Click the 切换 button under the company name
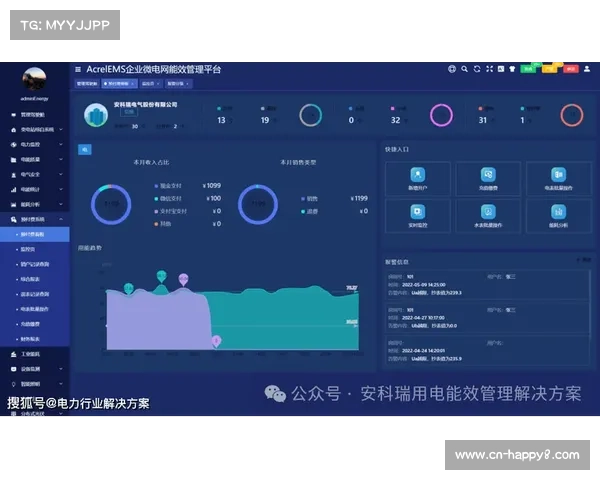Viewport: 600px width, 480px height. click(129, 112)
